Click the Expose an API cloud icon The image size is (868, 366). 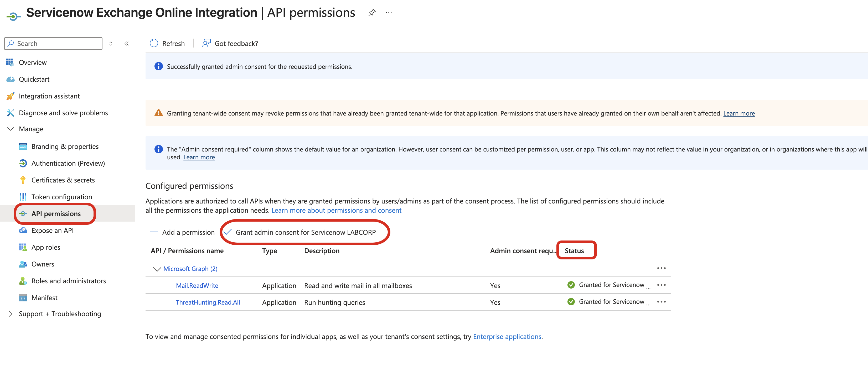[x=23, y=230]
